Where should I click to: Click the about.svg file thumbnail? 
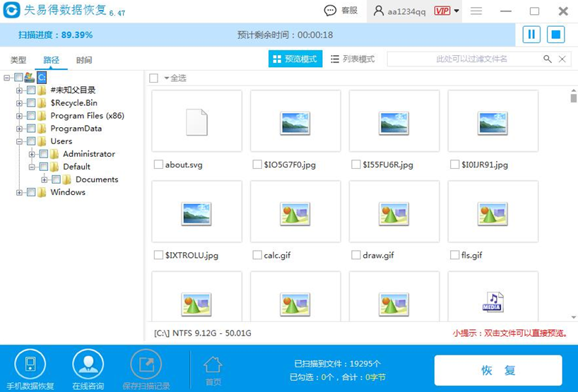197,121
